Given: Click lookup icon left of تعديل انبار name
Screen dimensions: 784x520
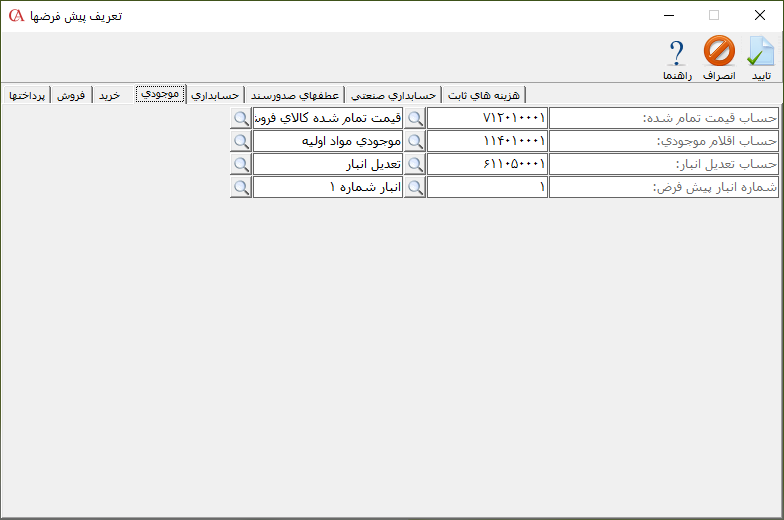Looking at the screenshot, I should pyautogui.click(x=241, y=164).
